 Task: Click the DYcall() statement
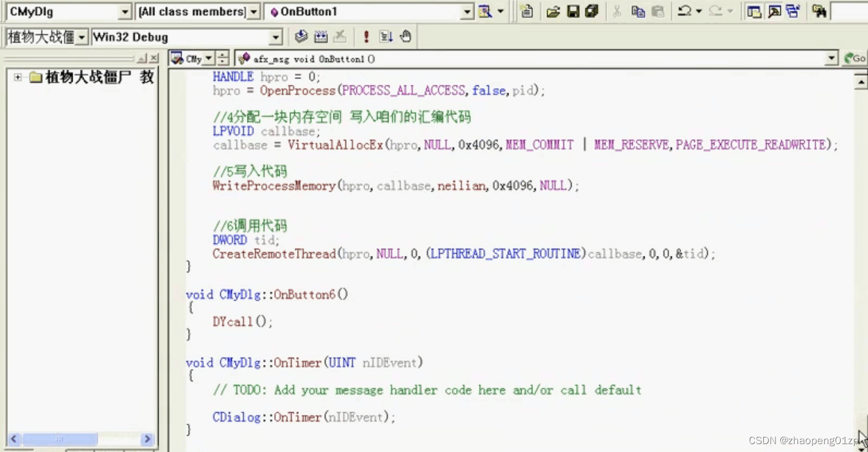point(243,322)
